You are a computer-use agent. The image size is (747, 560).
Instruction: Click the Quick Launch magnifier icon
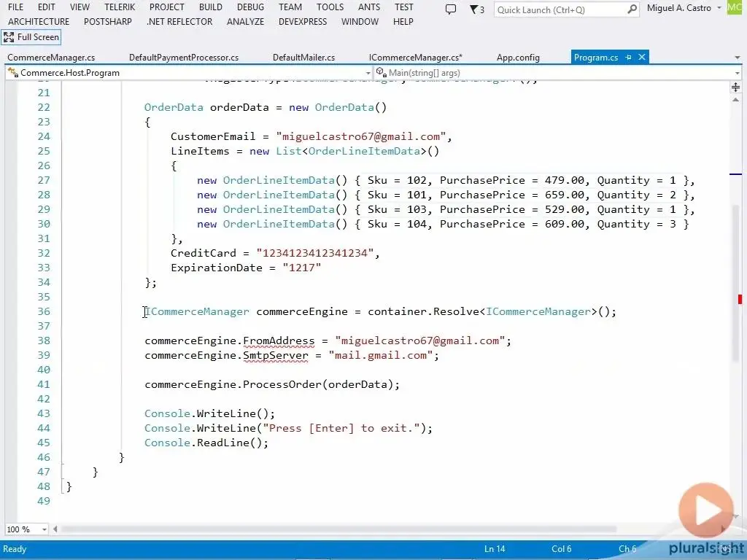(632, 9)
